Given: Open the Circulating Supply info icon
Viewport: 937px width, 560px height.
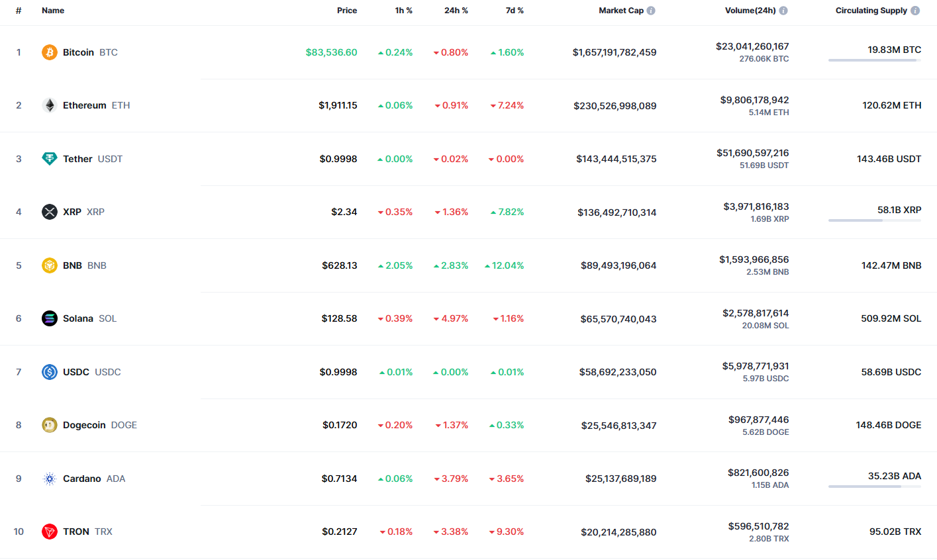Looking at the screenshot, I should (915, 11).
